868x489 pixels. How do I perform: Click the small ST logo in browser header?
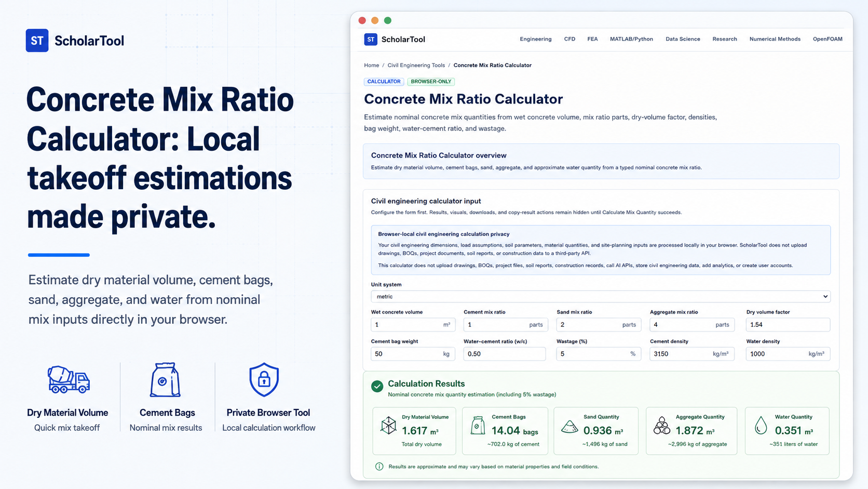pyautogui.click(x=371, y=39)
